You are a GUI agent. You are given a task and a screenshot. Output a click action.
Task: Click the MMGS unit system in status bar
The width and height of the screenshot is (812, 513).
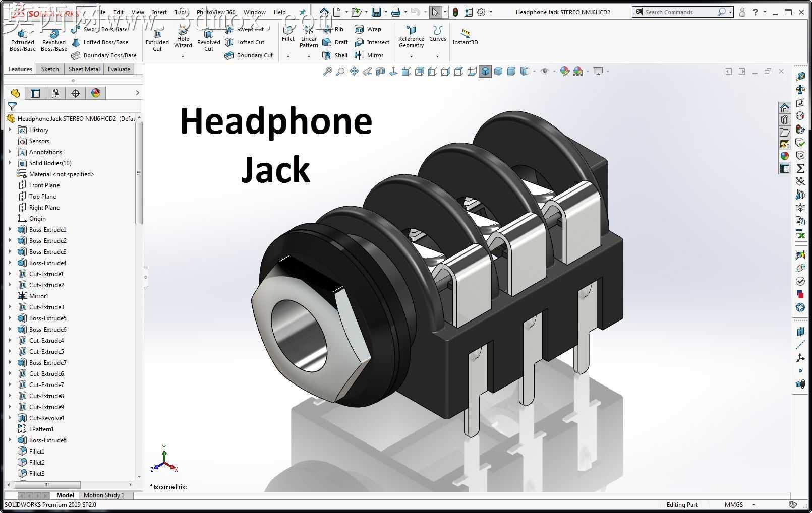734,504
